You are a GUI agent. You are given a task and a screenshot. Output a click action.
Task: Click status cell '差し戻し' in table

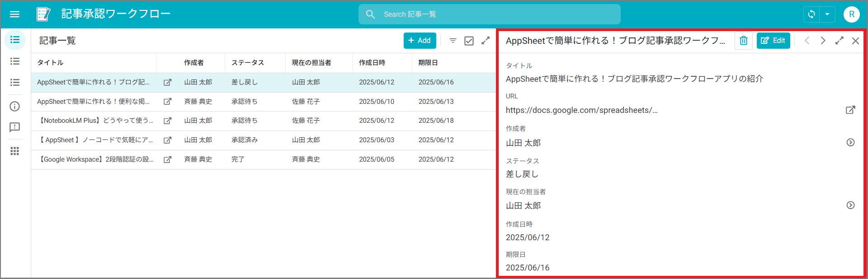pos(245,82)
